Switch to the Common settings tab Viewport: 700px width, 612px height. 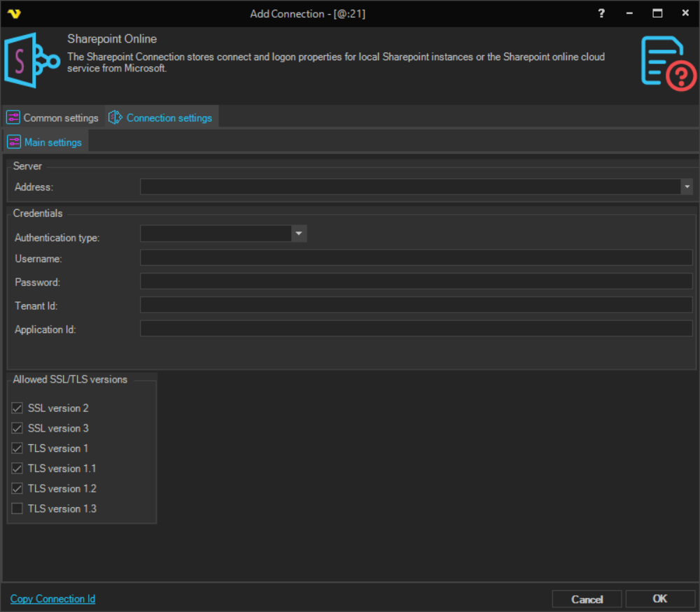(60, 118)
